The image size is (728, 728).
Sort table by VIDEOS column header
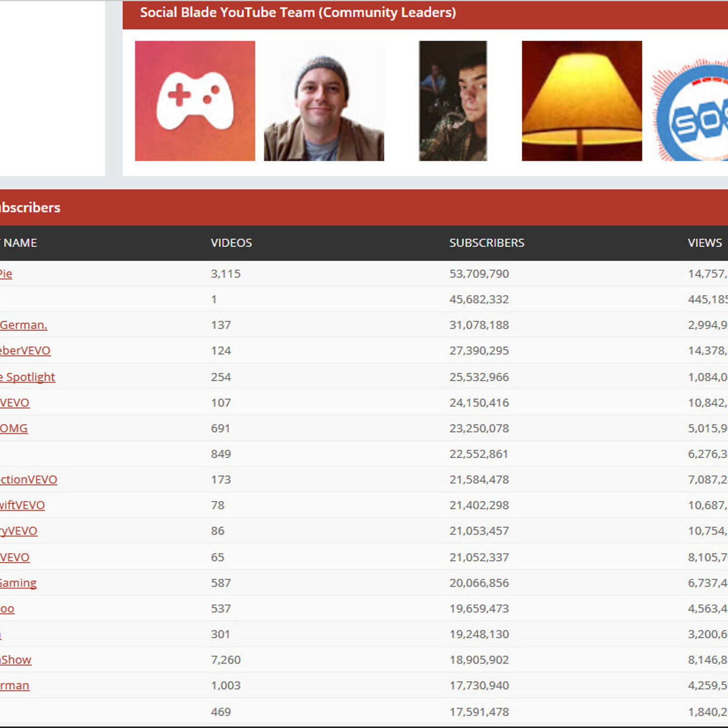(231, 243)
